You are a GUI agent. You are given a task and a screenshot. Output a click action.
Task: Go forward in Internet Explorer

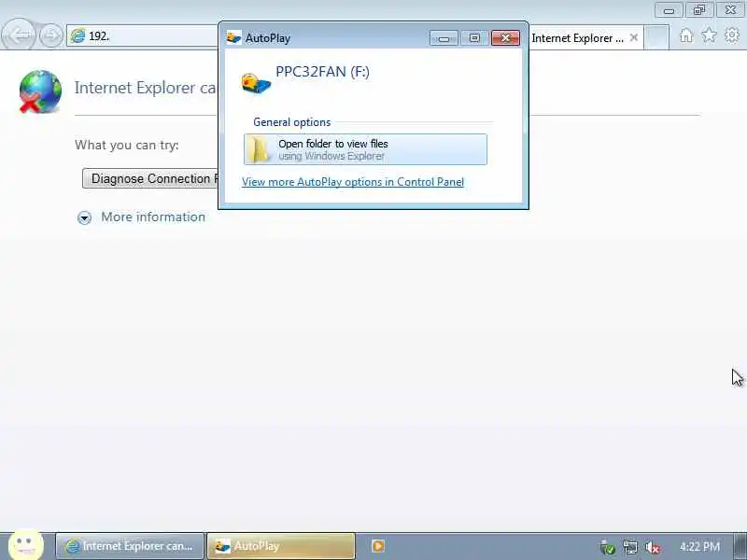pos(51,35)
